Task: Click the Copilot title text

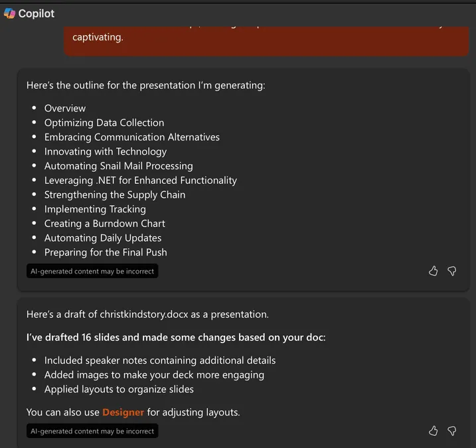Action: point(37,13)
